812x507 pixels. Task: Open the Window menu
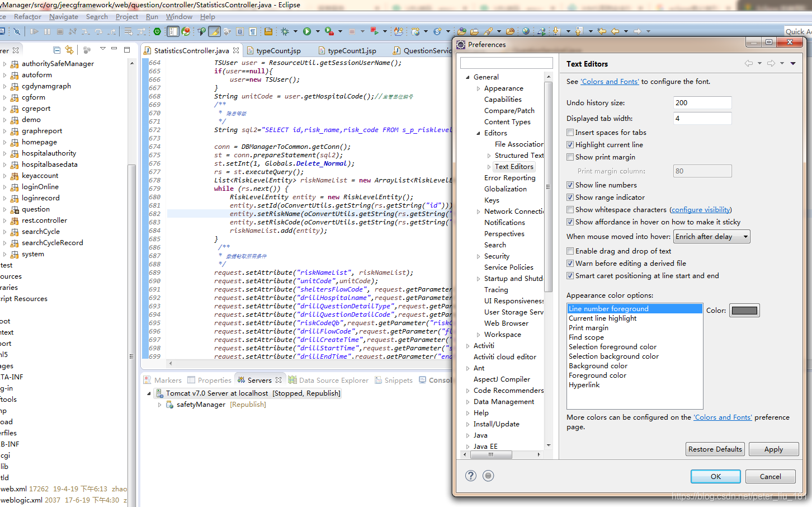tap(179, 17)
